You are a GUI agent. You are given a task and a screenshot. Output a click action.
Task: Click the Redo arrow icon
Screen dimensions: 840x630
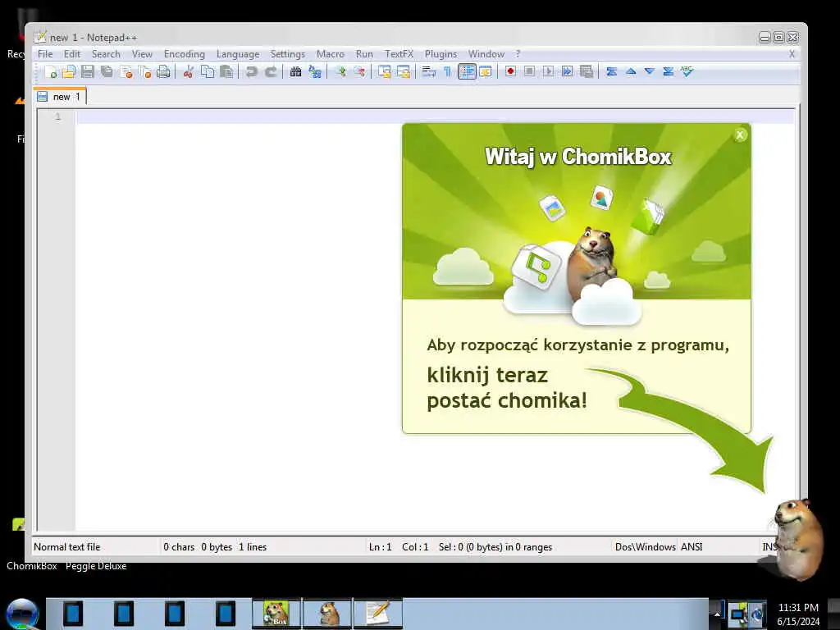(271, 71)
